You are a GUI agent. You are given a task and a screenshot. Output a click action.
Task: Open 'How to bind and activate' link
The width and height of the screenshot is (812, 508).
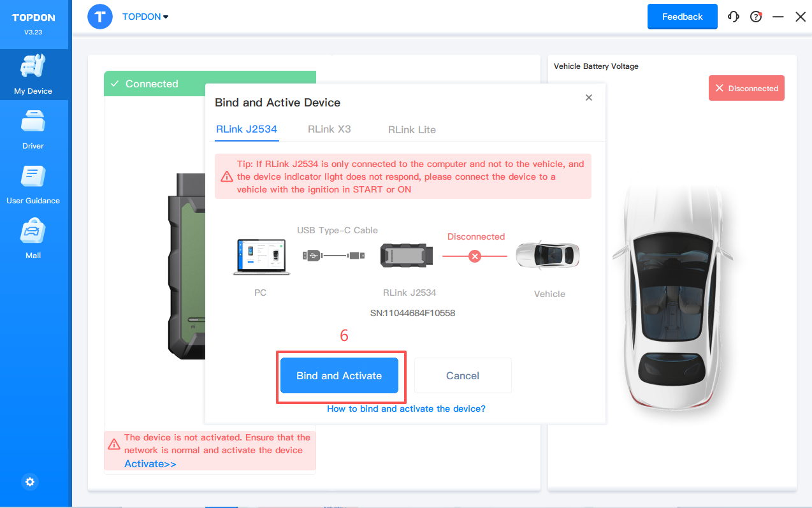tap(406, 409)
